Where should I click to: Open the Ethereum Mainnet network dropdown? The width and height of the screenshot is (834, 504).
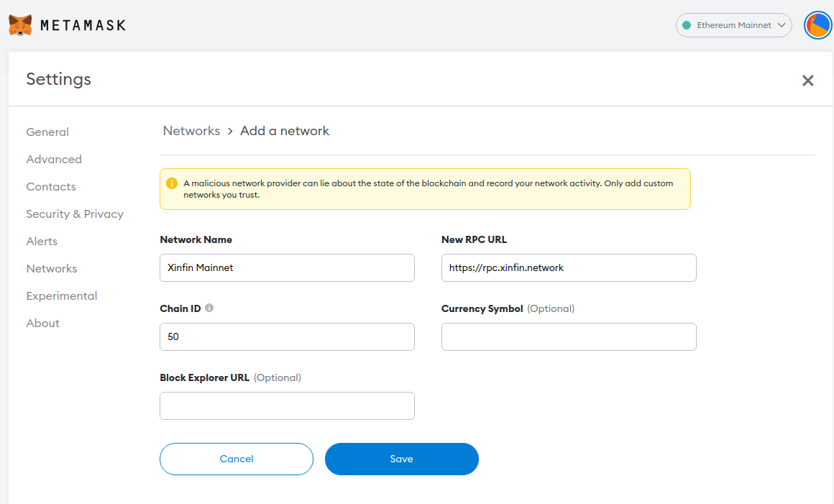pos(733,24)
